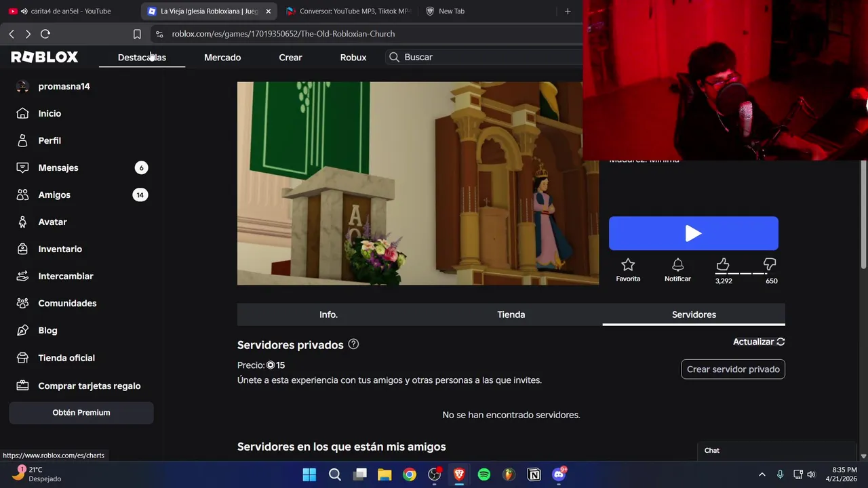This screenshot has height=488, width=868.
Task: Open the Destacadas nav item
Action: (x=142, y=57)
